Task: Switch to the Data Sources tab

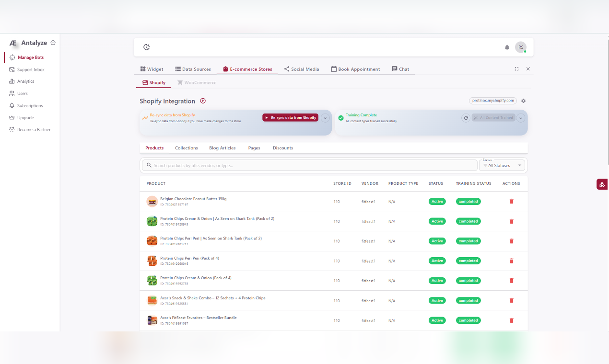Action: pos(193,69)
